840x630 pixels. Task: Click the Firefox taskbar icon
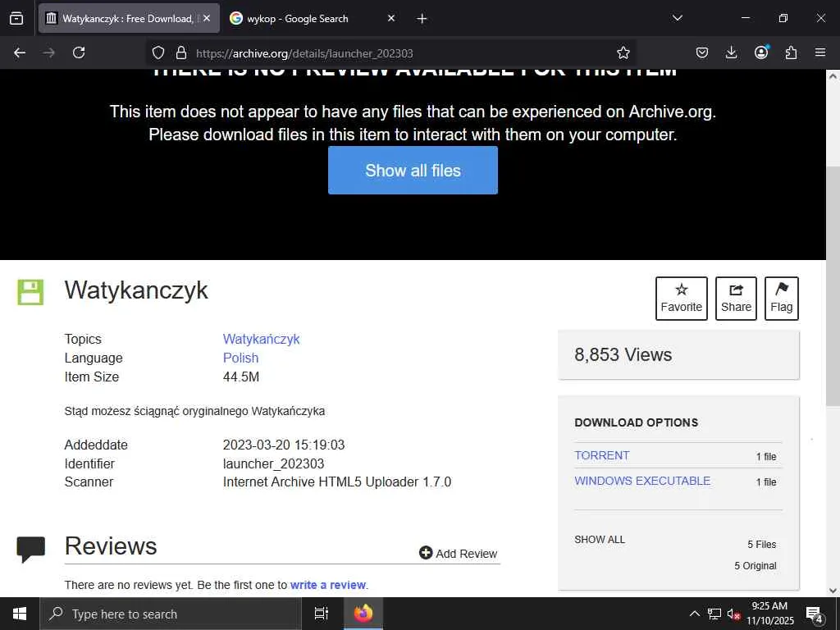click(363, 614)
